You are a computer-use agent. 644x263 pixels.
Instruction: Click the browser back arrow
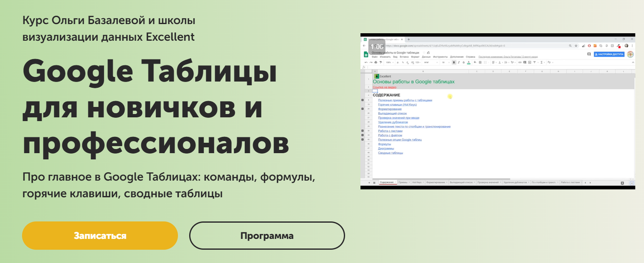pyautogui.click(x=364, y=46)
